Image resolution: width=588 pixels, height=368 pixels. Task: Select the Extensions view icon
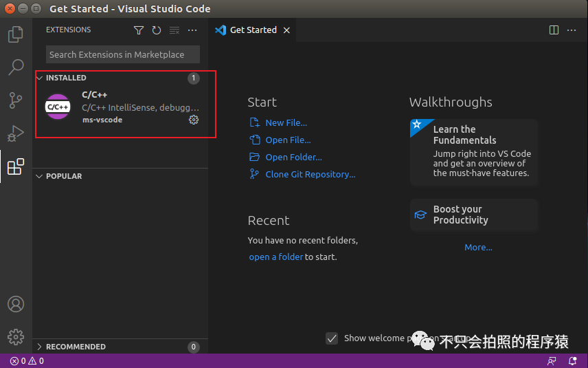(16, 166)
